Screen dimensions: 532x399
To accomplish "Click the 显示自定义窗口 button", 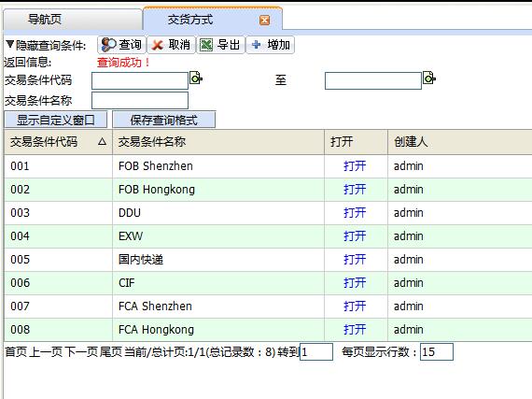I will (x=56, y=120).
